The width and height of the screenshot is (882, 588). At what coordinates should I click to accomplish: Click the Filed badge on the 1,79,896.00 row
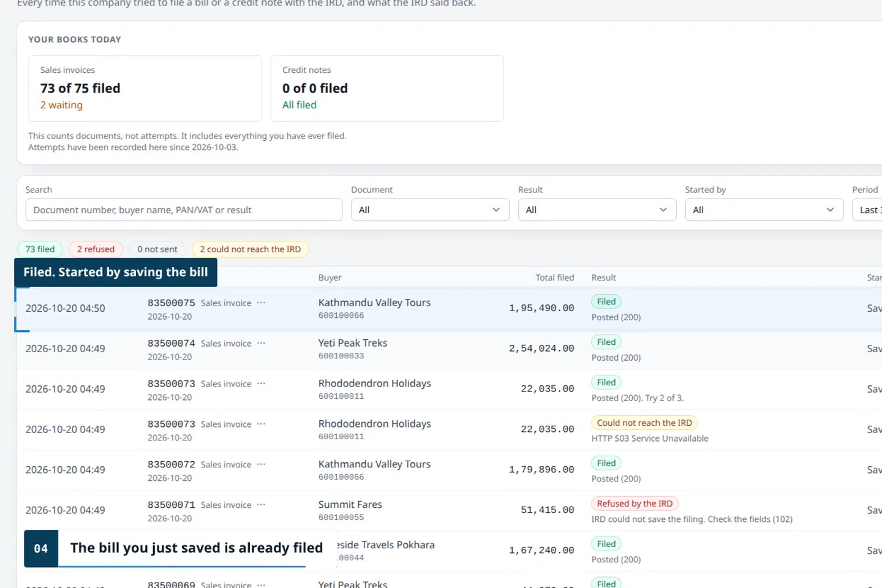[606, 463]
